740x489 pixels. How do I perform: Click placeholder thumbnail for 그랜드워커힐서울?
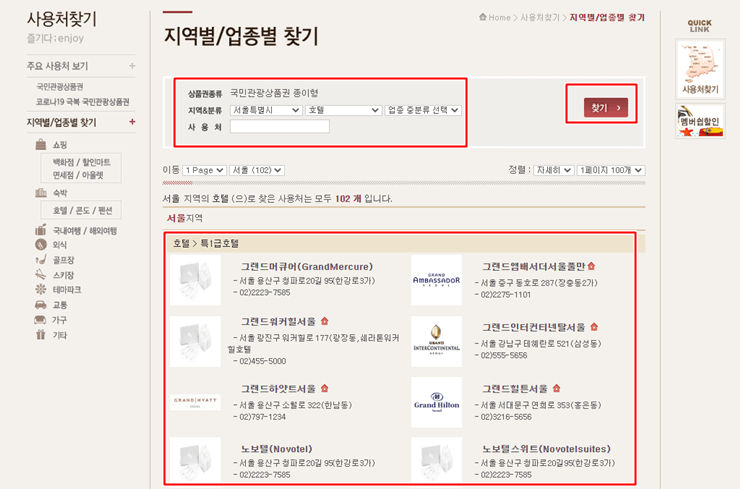click(195, 341)
